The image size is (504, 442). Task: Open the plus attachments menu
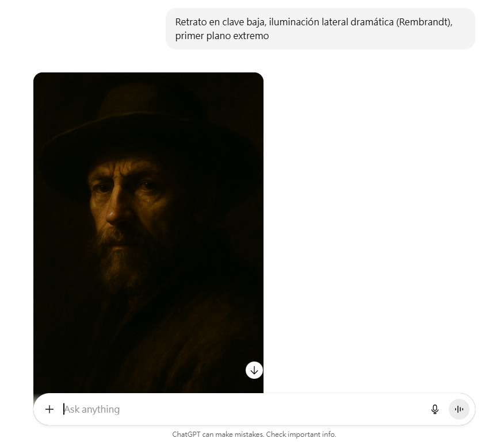click(49, 409)
